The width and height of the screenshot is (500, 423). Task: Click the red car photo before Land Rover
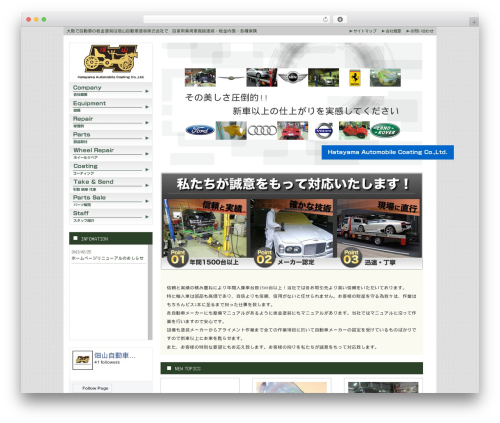coord(354,130)
